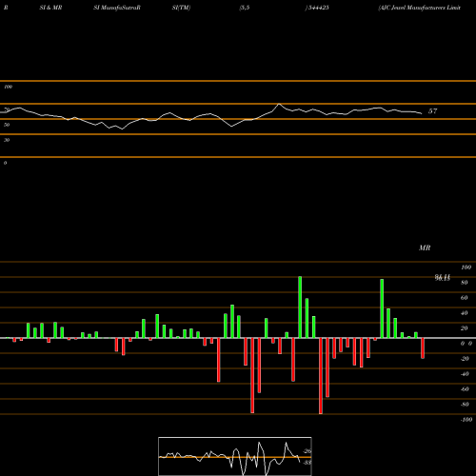Click the 'MR' indicator label
This screenshot has height=476, width=476.
point(425,248)
